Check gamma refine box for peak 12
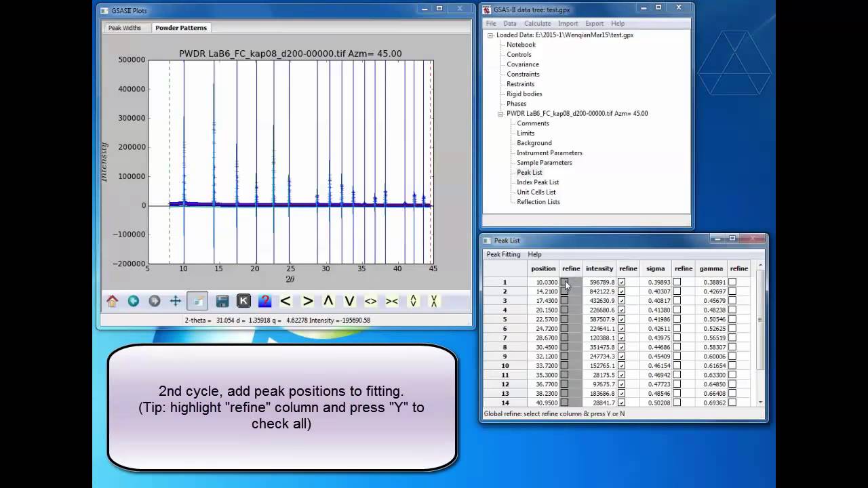This screenshot has height=488, width=868. point(732,384)
